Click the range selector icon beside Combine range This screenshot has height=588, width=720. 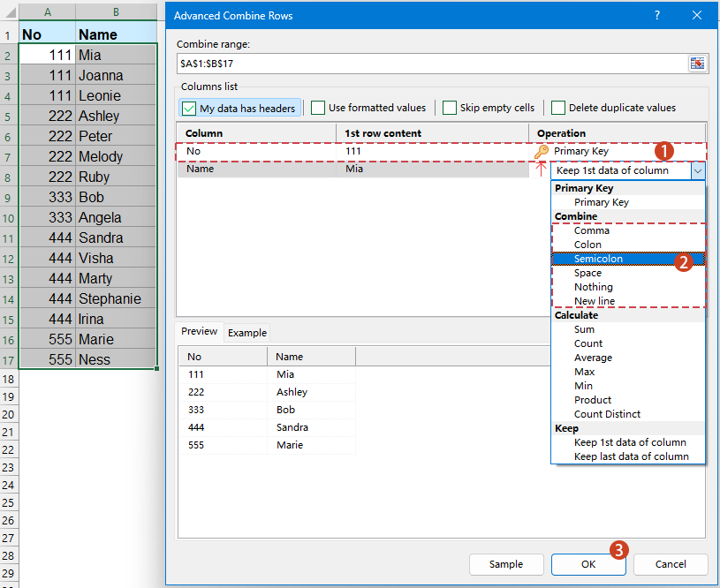(x=697, y=64)
